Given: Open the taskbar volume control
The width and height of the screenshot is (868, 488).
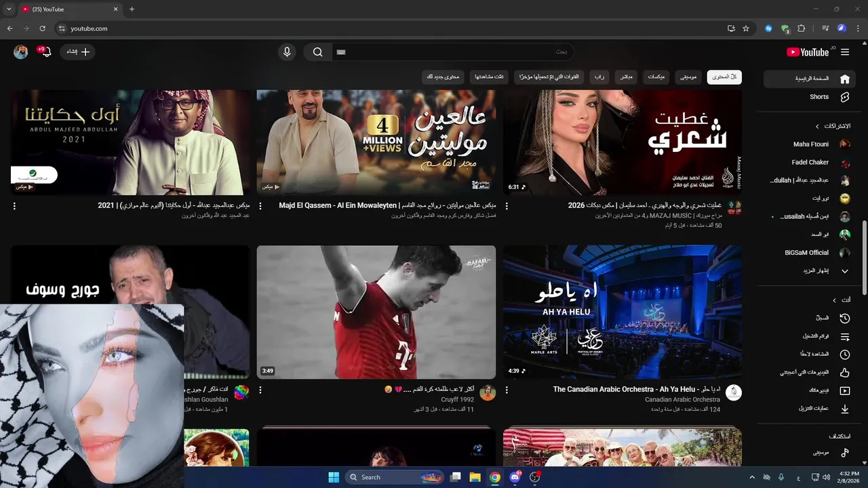Looking at the screenshot, I should point(825,477).
